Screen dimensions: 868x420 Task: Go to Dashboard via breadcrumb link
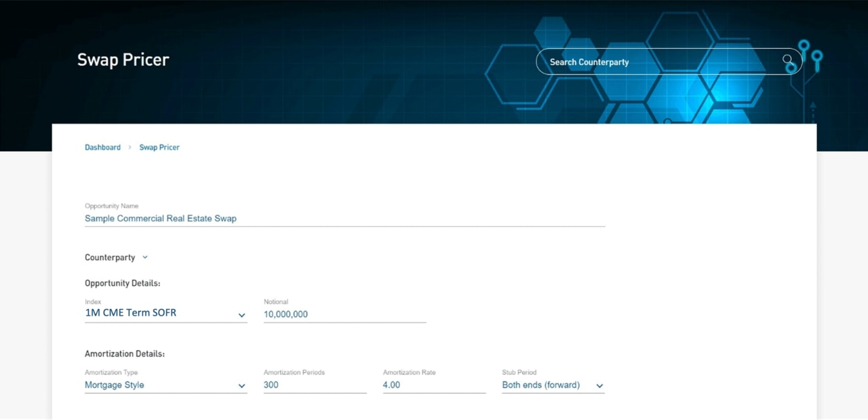[102, 147]
